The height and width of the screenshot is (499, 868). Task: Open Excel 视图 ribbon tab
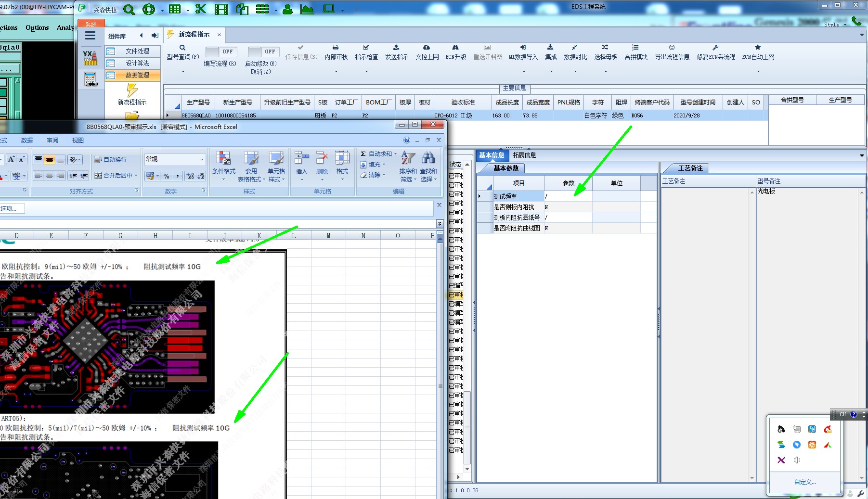click(78, 140)
